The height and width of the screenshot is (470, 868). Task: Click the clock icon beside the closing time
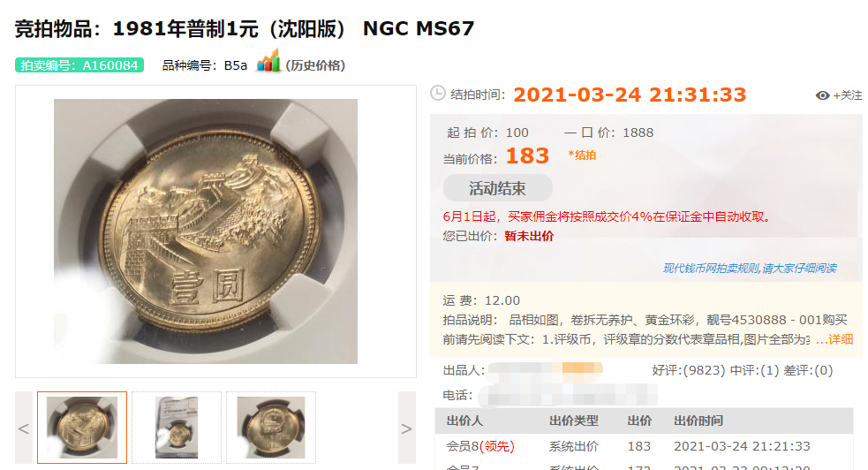[438, 93]
